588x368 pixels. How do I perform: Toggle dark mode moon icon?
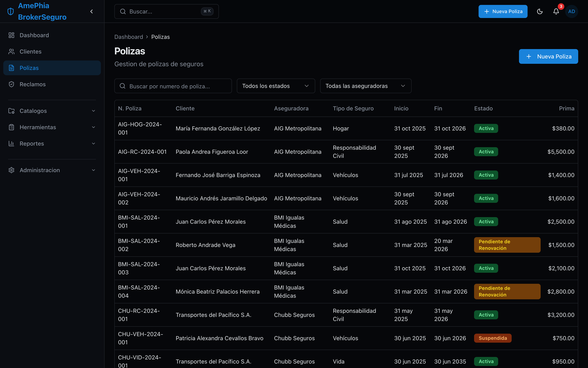(x=540, y=11)
